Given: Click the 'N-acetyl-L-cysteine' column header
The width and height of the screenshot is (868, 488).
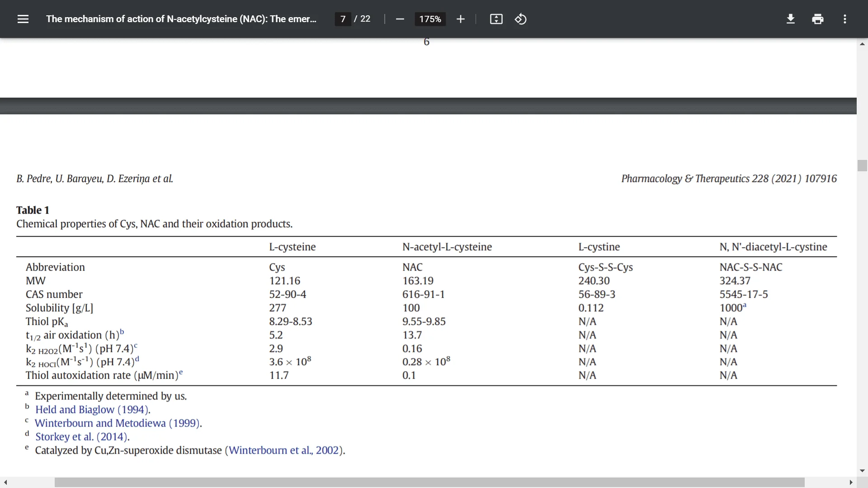Looking at the screenshot, I should coord(447,247).
